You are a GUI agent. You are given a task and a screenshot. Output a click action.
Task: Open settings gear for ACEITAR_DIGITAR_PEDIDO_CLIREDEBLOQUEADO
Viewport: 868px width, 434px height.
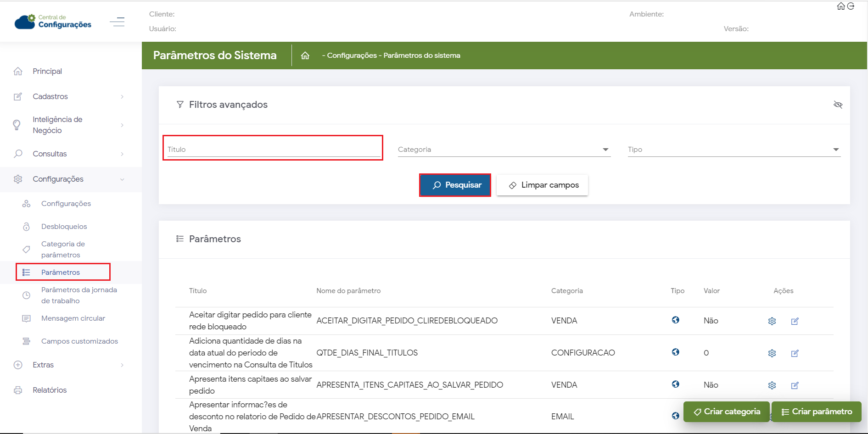pyautogui.click(x=772, y=321)
